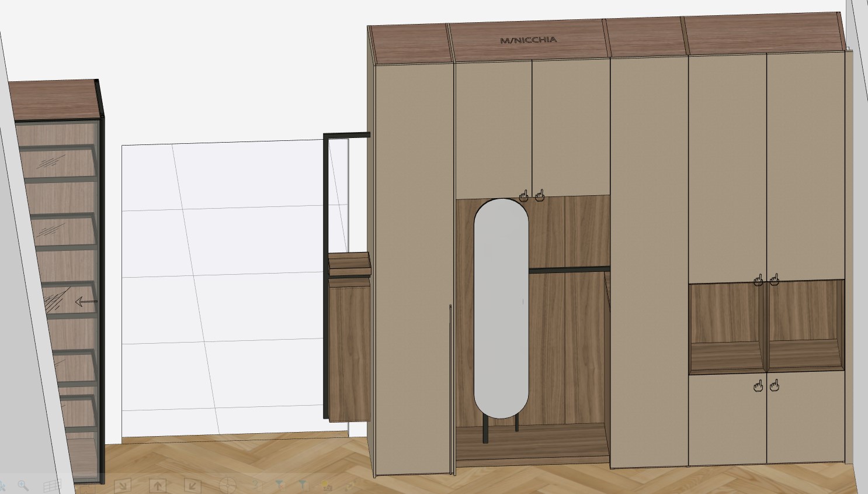Click the left arrow on the glass bookshelf
This screenshot has width=868, height=494.
click(x=86, y=302)
